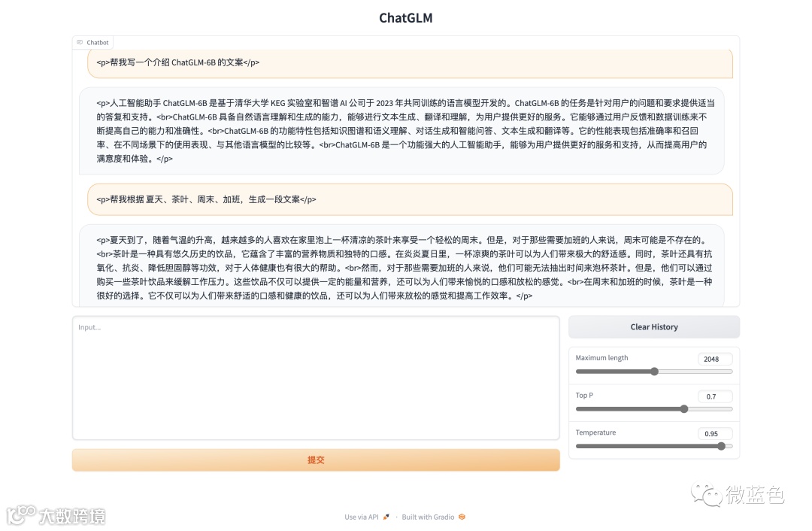The width and height of the screenshot is (812, 531).
Task: Edit the Temperature value 0.95
Action: [x=715, y=434]
